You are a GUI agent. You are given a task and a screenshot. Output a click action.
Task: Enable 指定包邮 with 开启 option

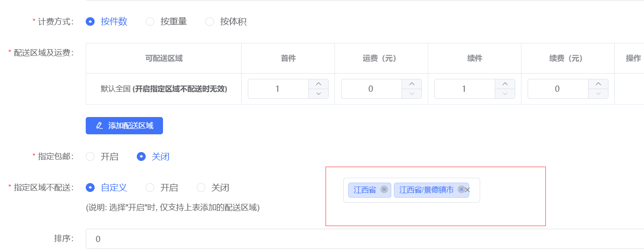(x=102, y=156)
